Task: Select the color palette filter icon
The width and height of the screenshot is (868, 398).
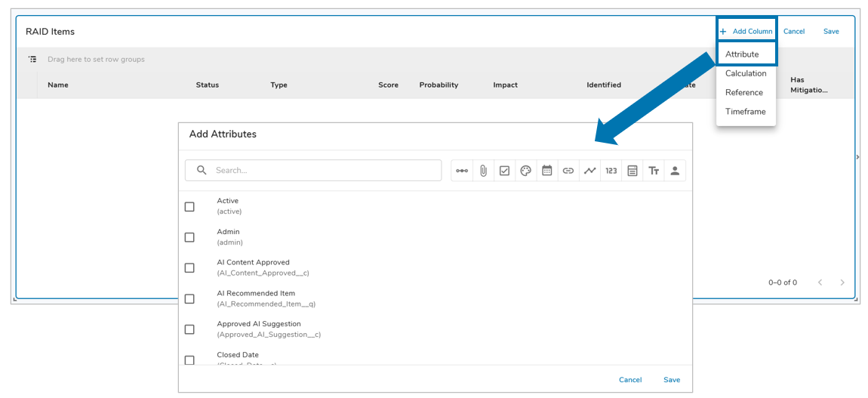Action: click(526, 171)
